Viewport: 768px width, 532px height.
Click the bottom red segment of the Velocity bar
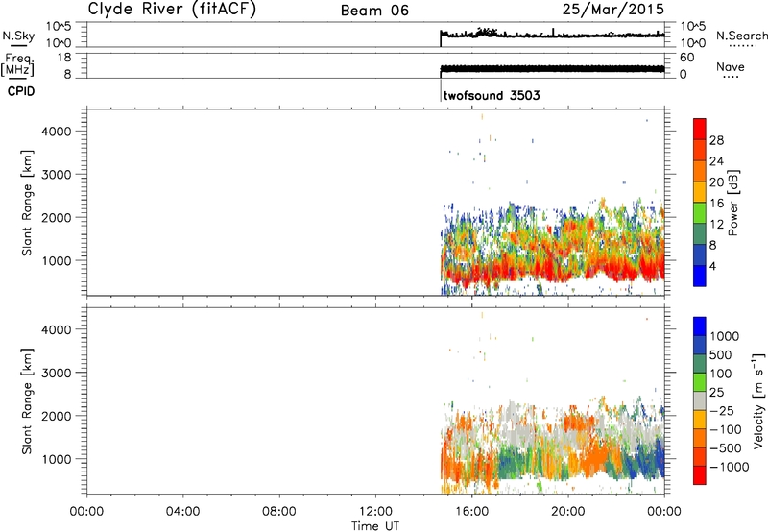point(700,475)
